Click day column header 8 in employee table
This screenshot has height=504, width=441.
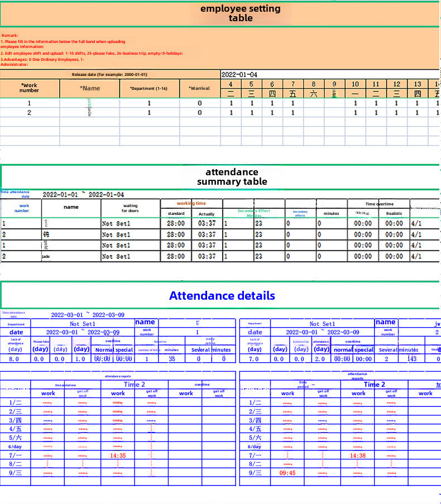pyautogui.click(x=313, y=84)
